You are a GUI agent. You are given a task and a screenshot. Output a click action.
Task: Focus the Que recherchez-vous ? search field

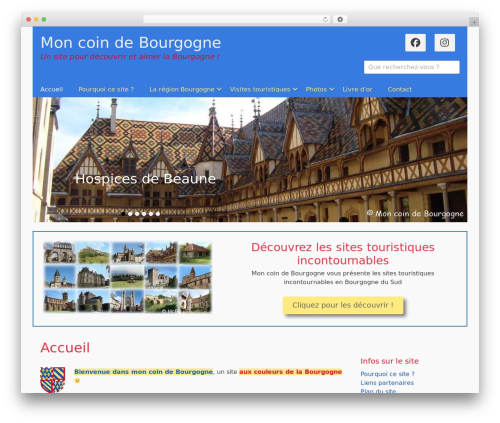(412, 67)
